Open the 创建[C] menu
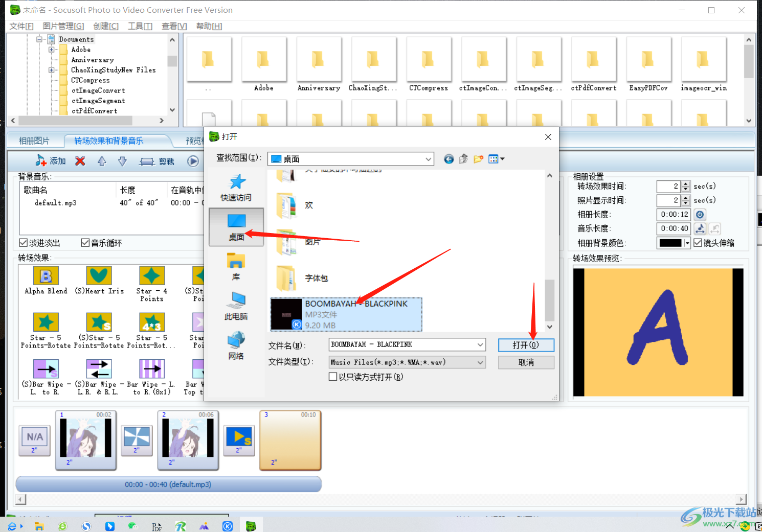 coord(106,26)
